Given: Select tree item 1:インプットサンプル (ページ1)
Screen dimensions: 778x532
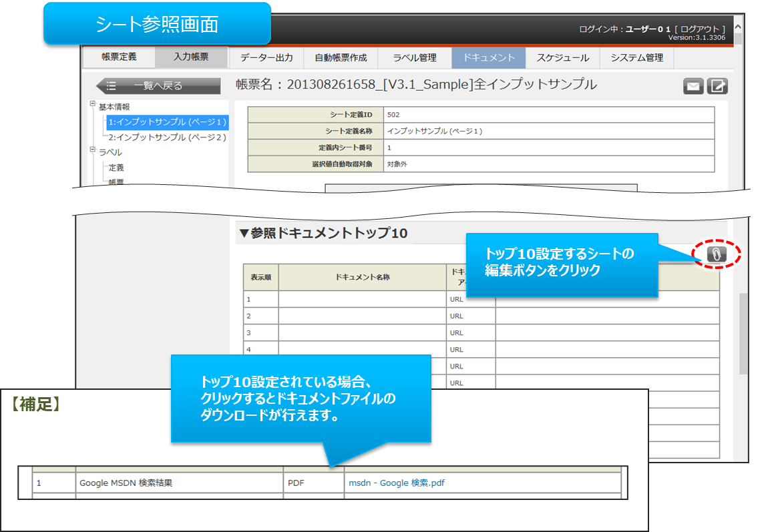Looking at the screenshot, I should tap(167, 122).
